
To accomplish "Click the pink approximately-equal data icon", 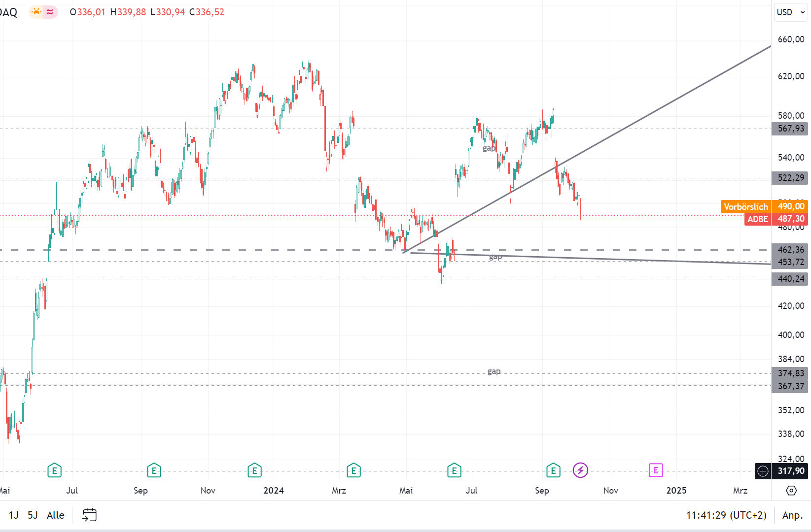I will coord(50,12).
